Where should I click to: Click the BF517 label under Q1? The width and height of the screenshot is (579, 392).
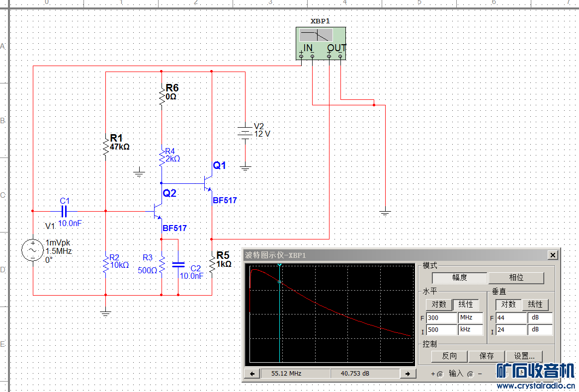tap(225, 200)
